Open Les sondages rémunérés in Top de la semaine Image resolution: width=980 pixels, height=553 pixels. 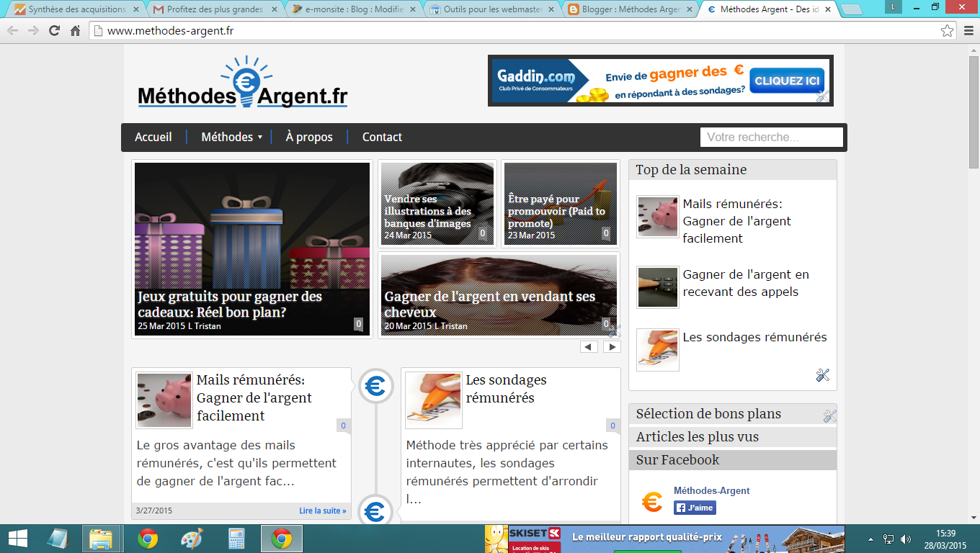pos(754,337)
